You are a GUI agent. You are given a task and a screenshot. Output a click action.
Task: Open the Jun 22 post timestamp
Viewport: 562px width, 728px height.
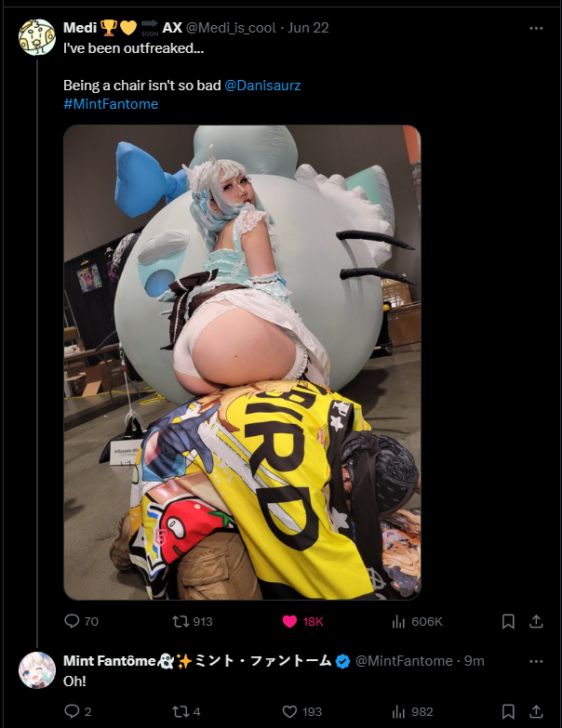308,28
